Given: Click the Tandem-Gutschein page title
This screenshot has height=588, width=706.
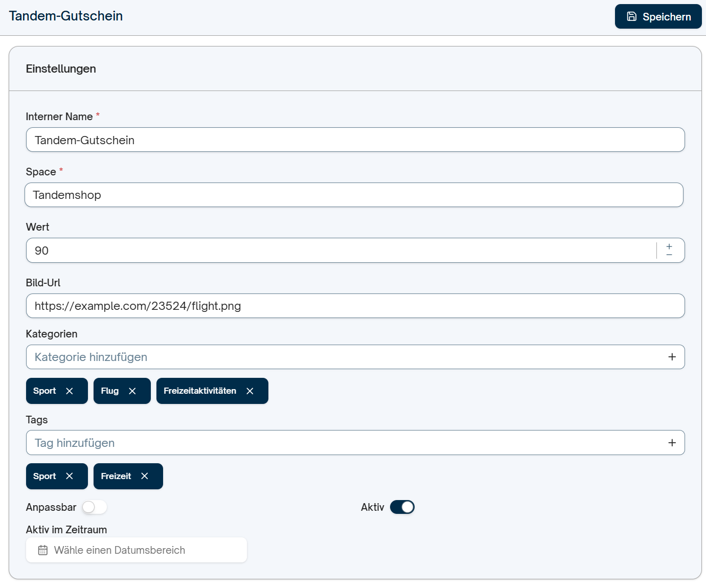Looking at the screenshot, I should pyautogui.click(x=66, y=16).
